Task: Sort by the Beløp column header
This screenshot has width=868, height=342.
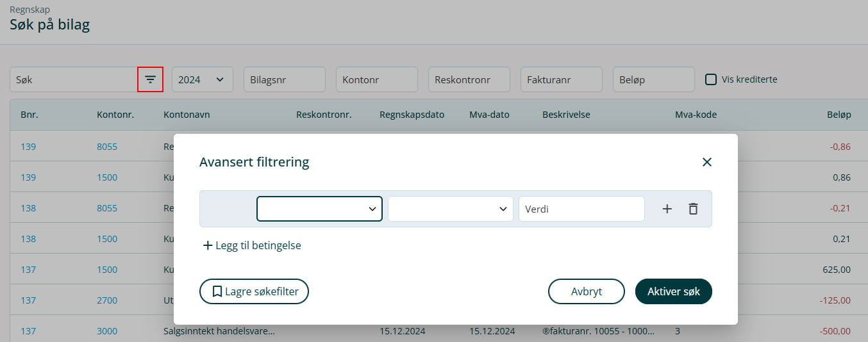Action: (839, 115)
